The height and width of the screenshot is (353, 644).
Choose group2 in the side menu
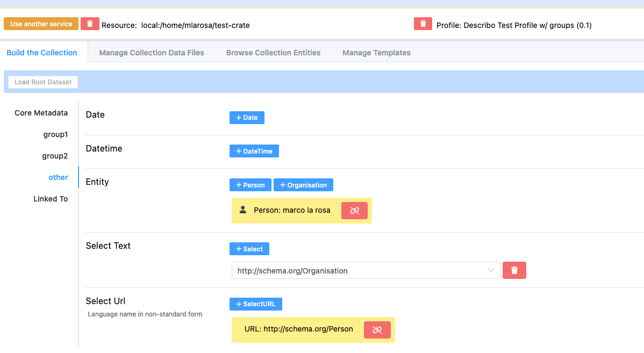pyautogui.click(x=55, y=156)
